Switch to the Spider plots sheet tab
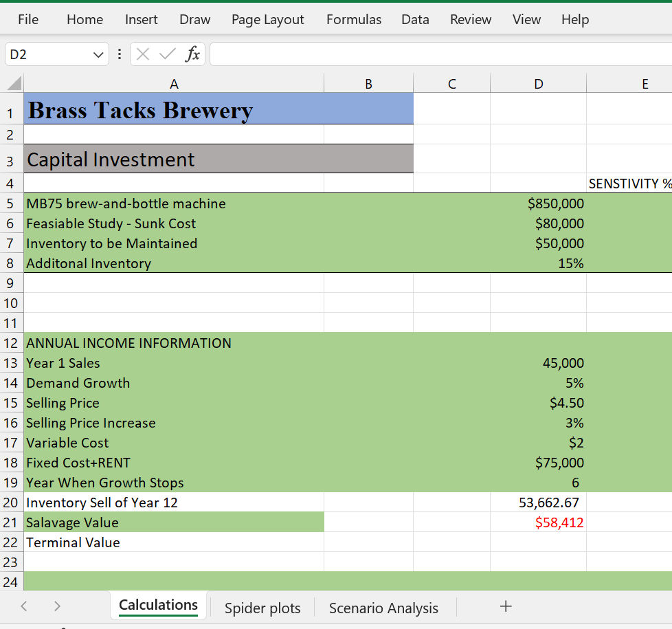Screen dimensions: 672x629 [x=262, y=608]
